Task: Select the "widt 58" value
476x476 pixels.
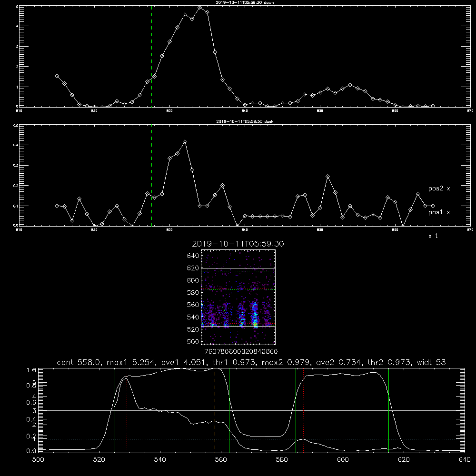Action: coord(432,362)
